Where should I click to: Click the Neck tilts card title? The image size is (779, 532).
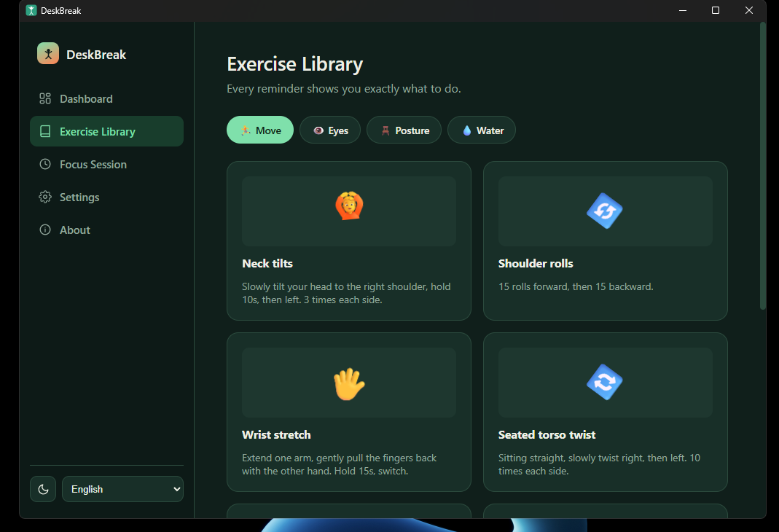click(267, 263)
